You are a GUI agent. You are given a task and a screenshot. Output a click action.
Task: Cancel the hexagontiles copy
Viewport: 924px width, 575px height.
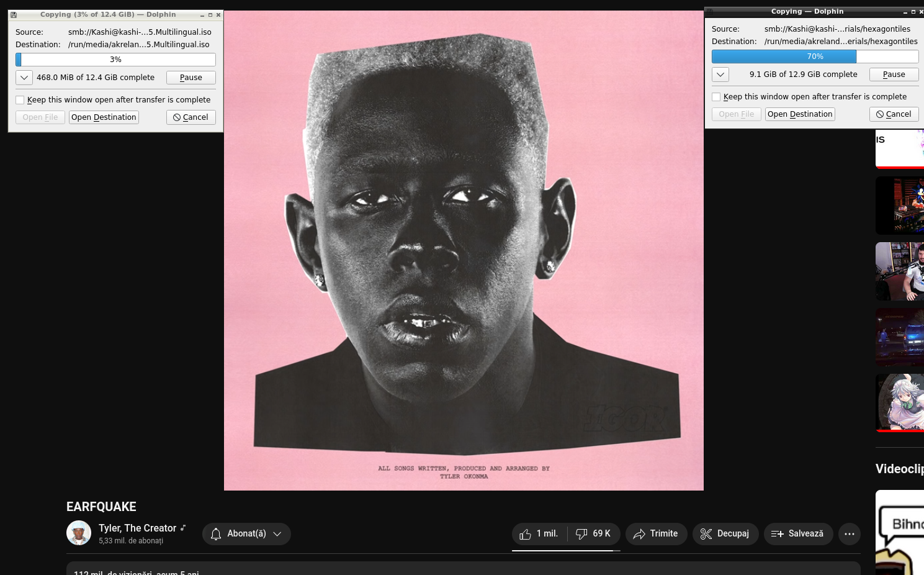coord(894,114)
